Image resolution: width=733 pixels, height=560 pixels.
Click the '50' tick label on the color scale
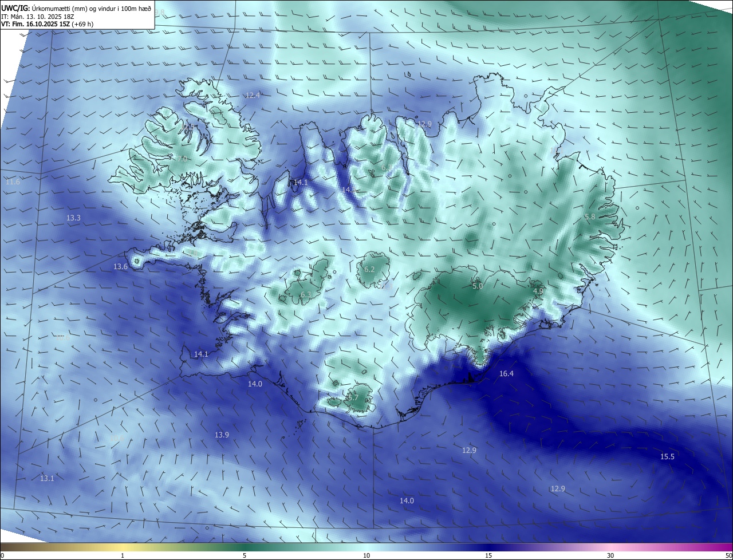(x=728, y=555)
